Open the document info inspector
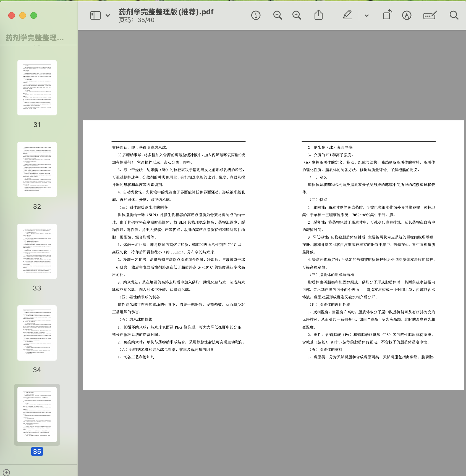This screenshot has height=476, width=466. pyautogui.click(x=256, y=15)
